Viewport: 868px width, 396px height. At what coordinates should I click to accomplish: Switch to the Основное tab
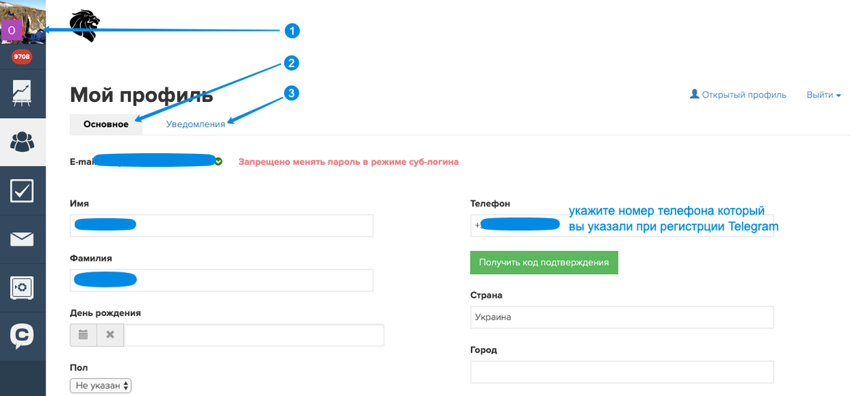[x=106, y=124]
